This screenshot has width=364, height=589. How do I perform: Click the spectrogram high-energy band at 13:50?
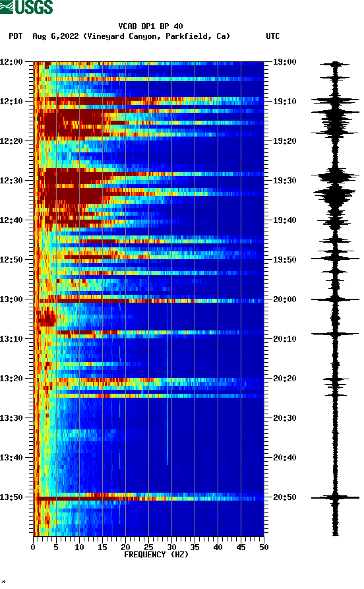click(x=149, y=498)
